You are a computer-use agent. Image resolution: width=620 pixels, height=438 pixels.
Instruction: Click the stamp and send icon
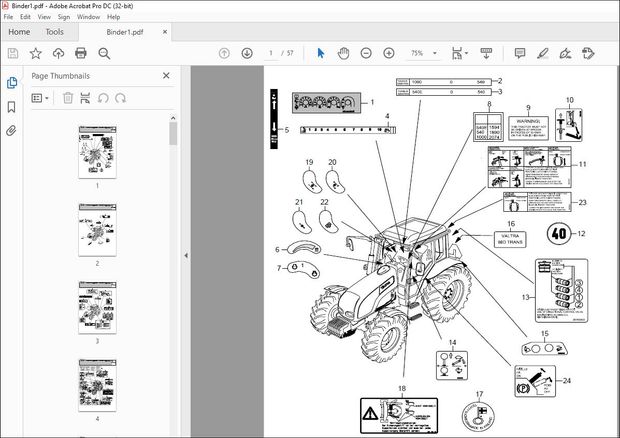coord(588,53)
